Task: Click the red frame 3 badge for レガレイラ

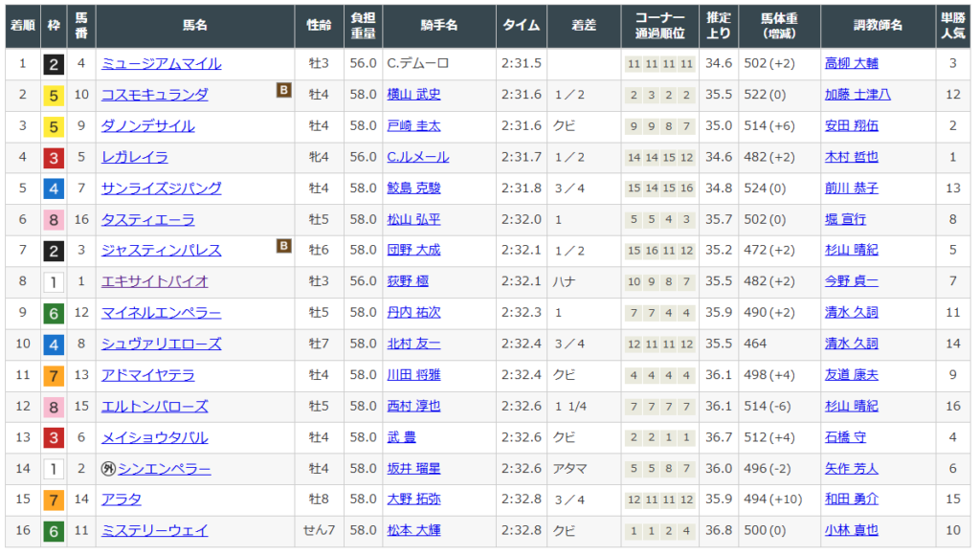Action: (x=54, y=157)
